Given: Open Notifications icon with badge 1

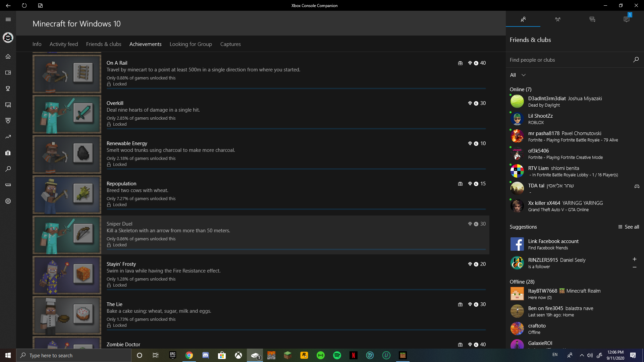Looking at the screenshot, I should point(626,19).
